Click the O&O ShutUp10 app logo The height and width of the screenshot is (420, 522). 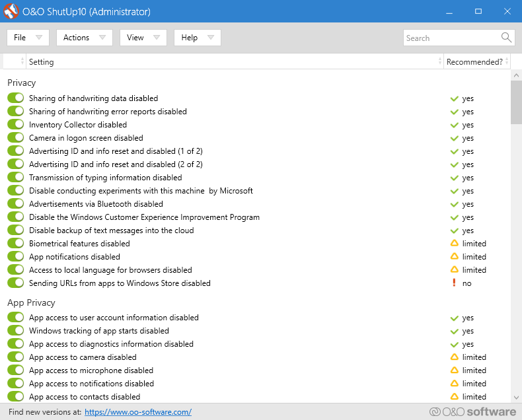[x=11, y=11]
